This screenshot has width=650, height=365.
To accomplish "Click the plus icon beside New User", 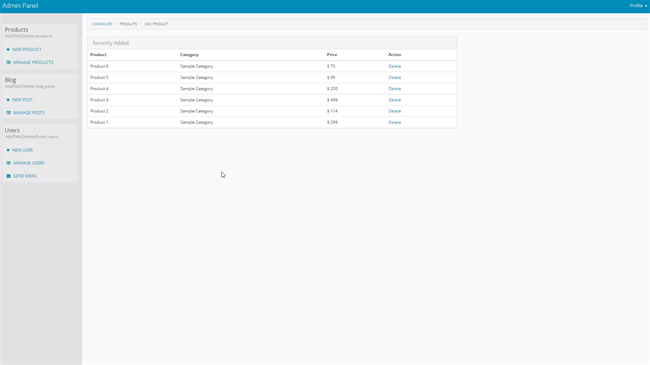I will point(8,150).
